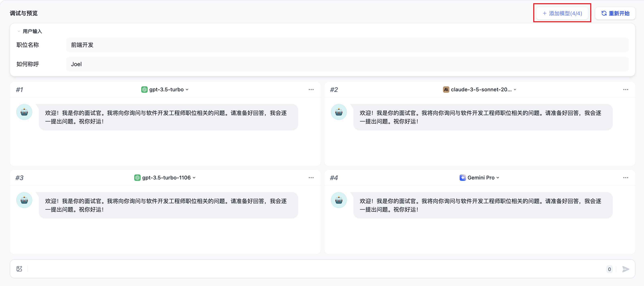Viewport: 644px width, 286px height.
Task: Click the image upload icon in chat input
Action: (x=19, y=269)
